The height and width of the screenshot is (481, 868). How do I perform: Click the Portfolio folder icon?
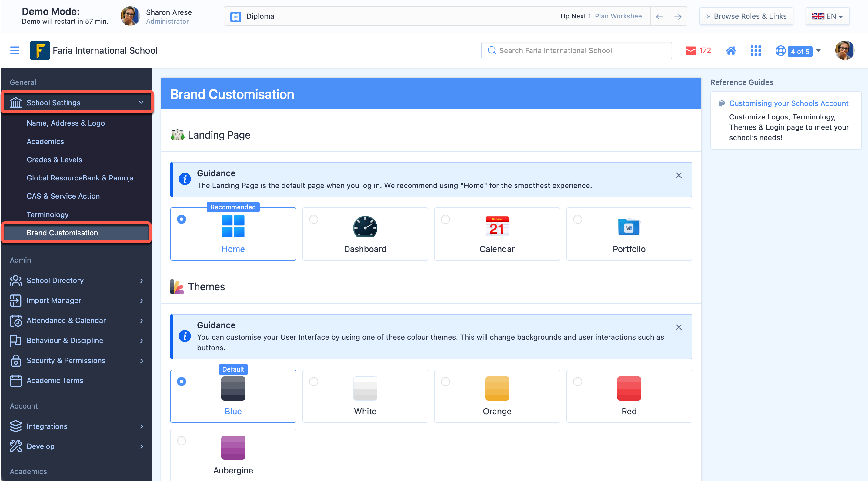(629, 227)
